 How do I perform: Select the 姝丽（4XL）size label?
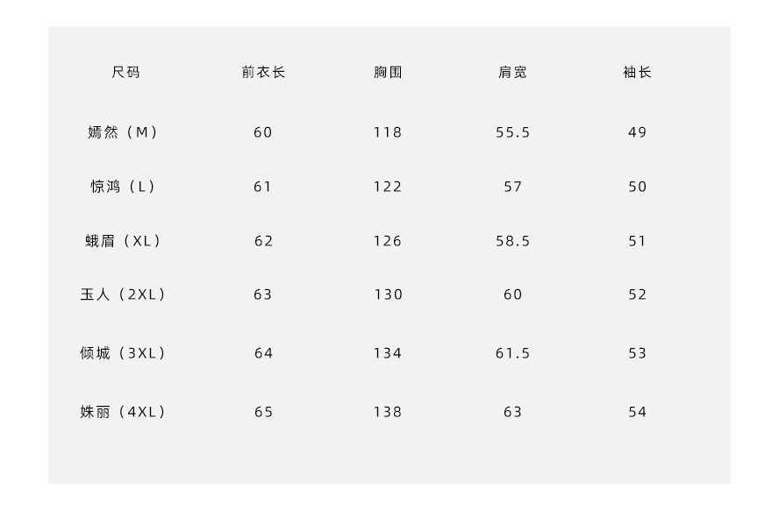[x=124, y=412]
